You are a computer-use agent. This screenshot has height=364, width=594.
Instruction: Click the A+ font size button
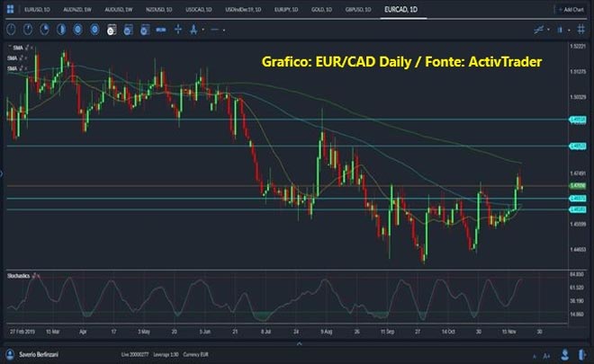(546, 355)
